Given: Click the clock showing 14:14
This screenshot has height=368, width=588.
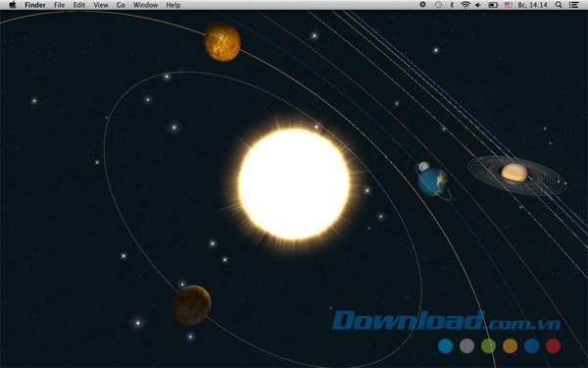Looking at the screenshot, I should coord(532,5).
